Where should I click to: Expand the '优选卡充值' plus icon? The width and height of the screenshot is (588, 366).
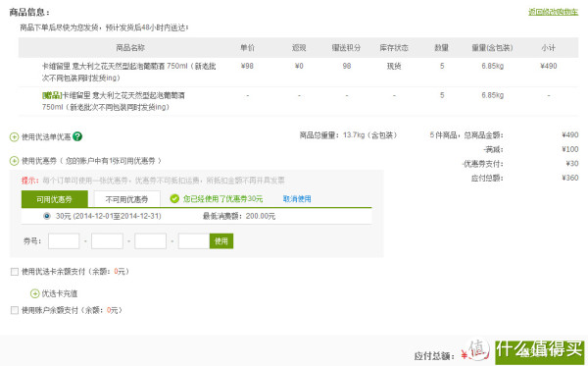(x=35, y=293)
